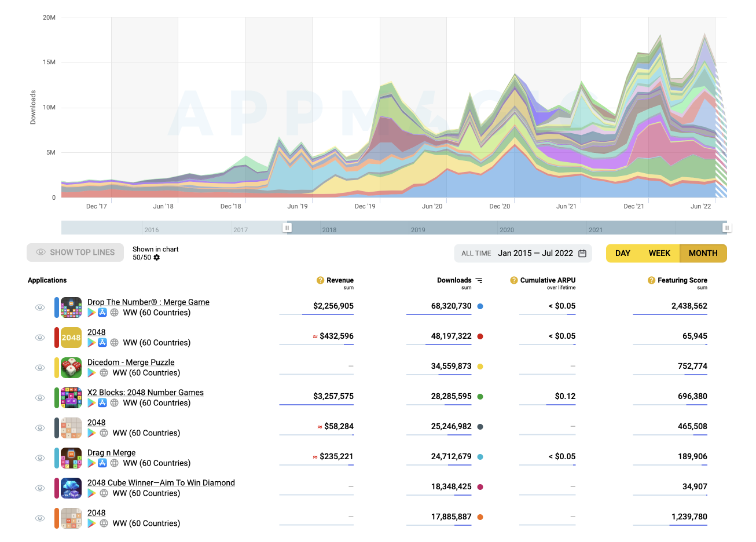Click the Cumulative ARPU help icon
Image resolution: width=756 pixels, height=542 pixels.
point(513,280)
